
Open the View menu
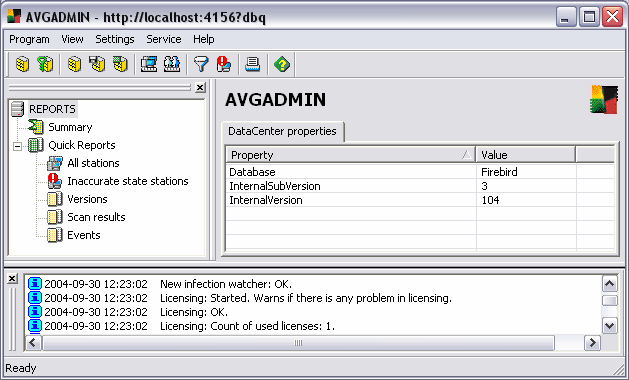pos(72,39)
